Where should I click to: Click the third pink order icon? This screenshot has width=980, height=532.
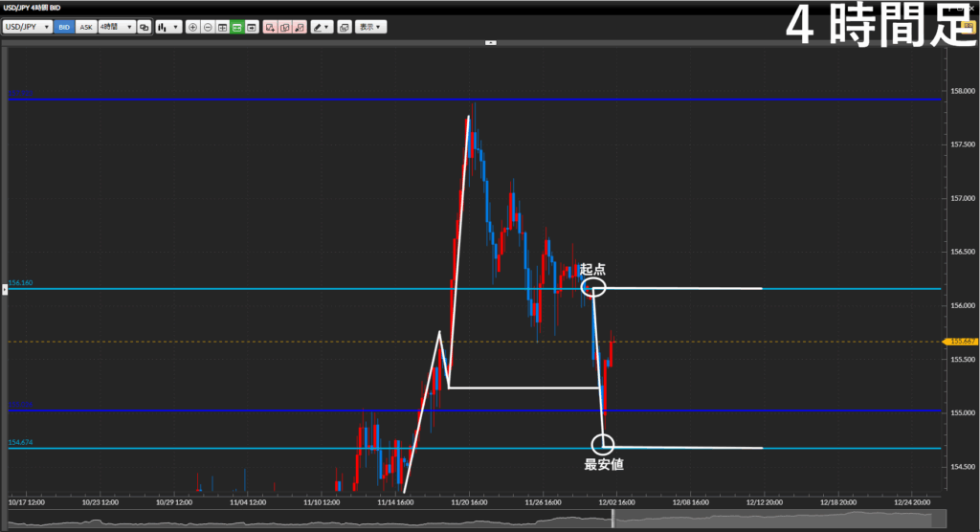(299, 27)
